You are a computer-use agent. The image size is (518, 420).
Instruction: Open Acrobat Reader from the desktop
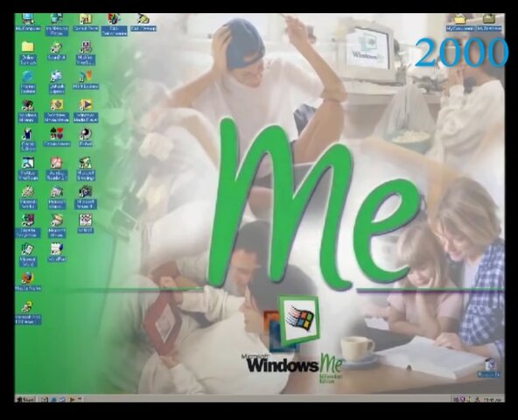[x=57, y=169]
